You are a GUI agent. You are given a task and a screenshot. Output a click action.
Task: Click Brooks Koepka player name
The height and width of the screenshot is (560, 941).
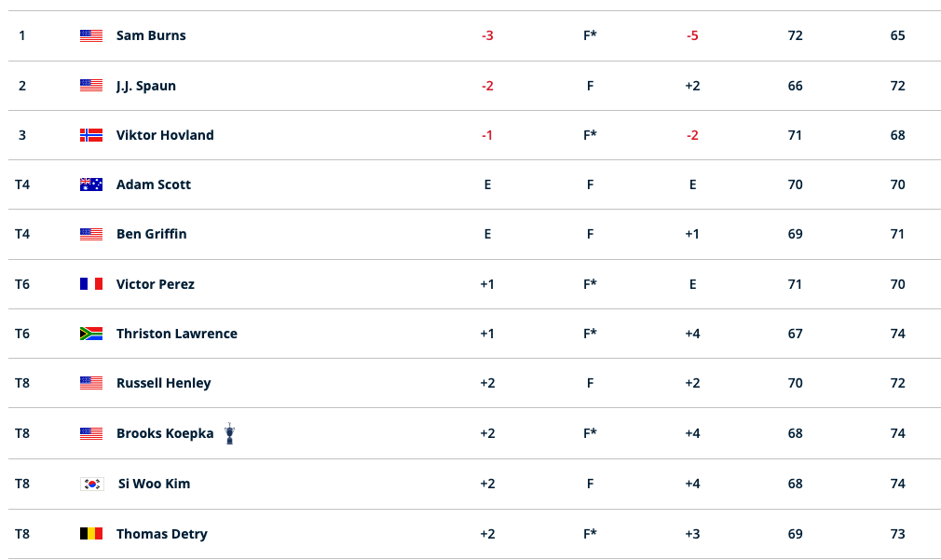(165, 433)
